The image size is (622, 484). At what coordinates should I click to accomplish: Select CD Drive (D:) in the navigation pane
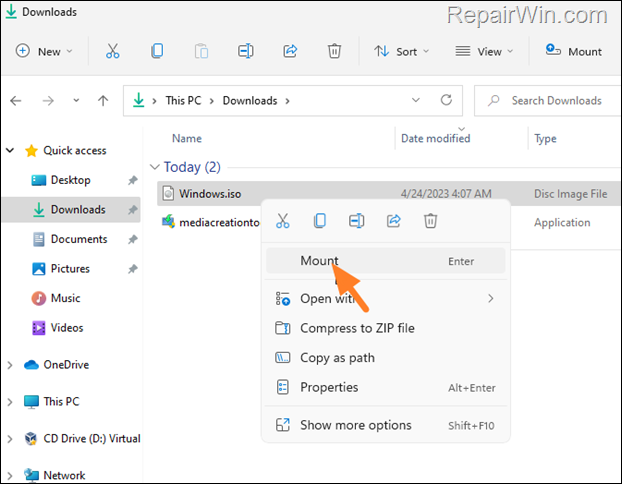point(82,438)
